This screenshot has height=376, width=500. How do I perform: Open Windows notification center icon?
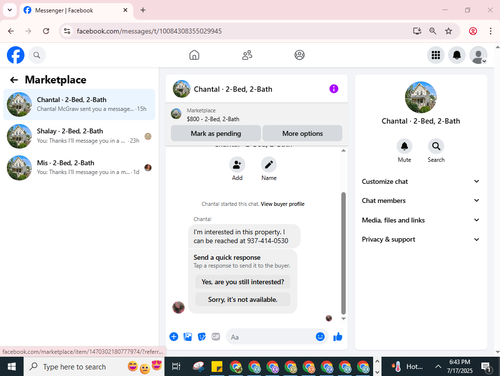(487, 367)
